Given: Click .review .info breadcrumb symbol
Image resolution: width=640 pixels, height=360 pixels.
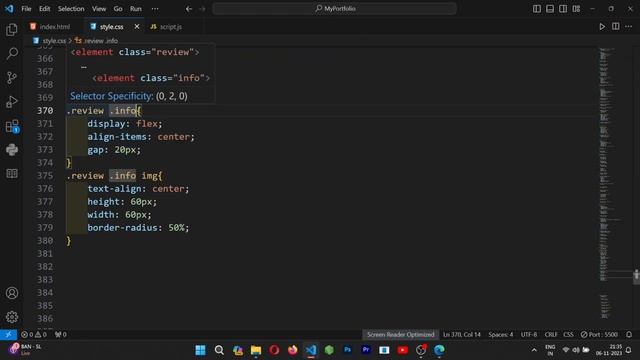Looking at the screenshot, I should [x=96, y=40].
